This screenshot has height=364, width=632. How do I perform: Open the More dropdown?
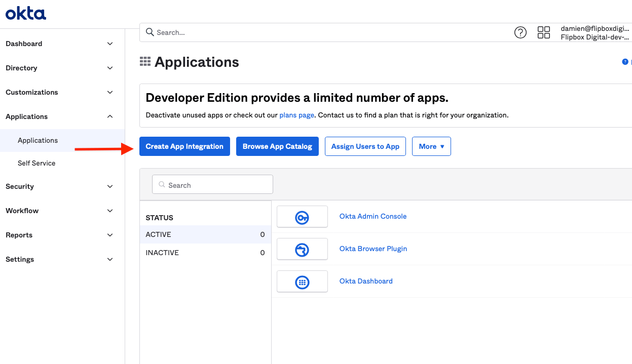(x=431, y=146)
